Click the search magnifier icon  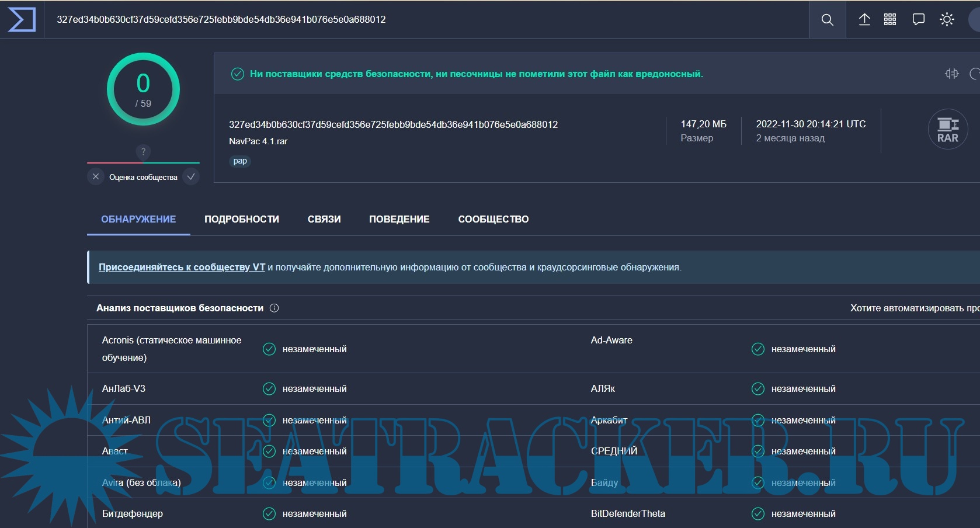tap(827, 20)
